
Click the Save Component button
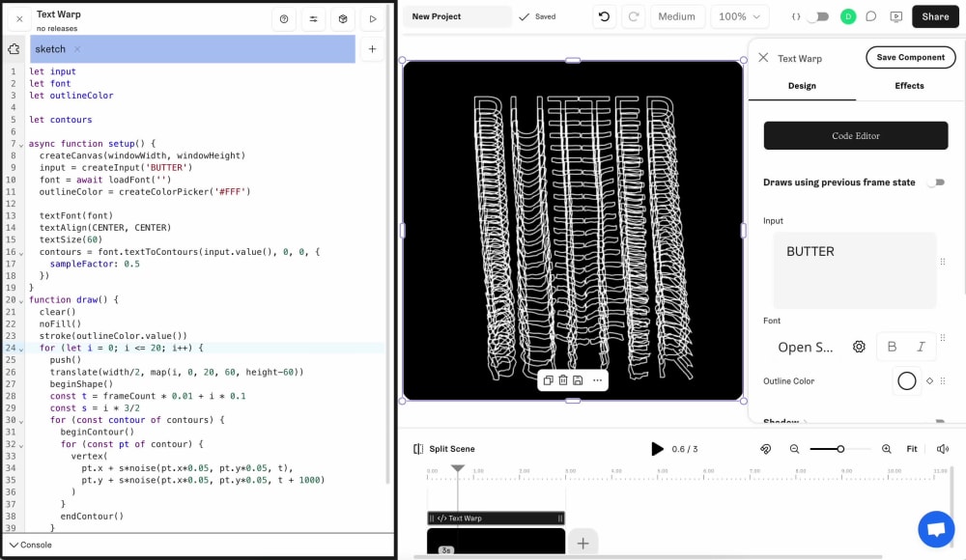coord(911,57)
